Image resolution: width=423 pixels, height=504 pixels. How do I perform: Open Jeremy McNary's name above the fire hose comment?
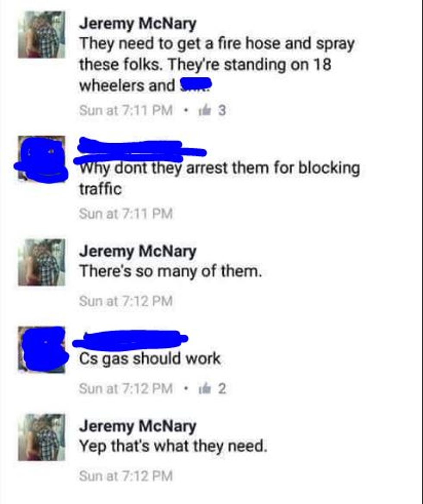pyautogui.click(x=138, y=23)
